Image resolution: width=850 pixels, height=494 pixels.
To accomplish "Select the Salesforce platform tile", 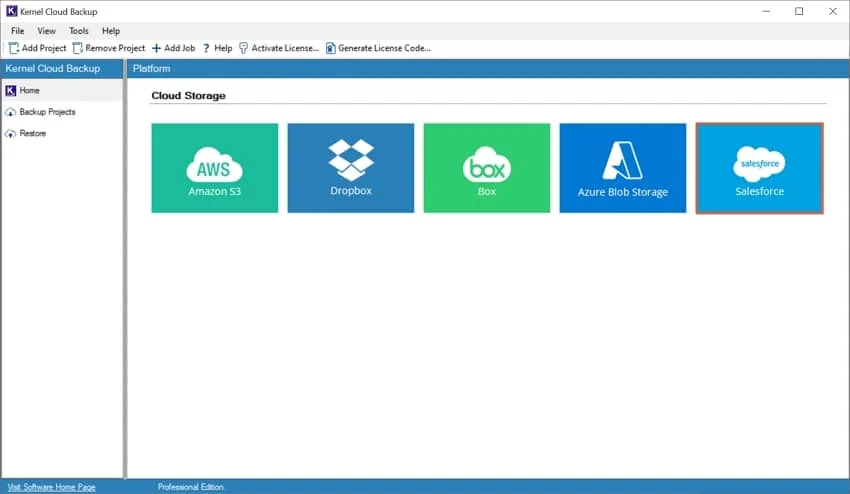I will 759,168.
